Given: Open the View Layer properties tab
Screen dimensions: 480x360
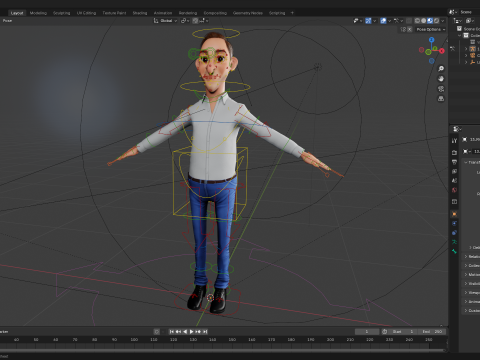Looking at the screenshot, I should tap(454, 171).
